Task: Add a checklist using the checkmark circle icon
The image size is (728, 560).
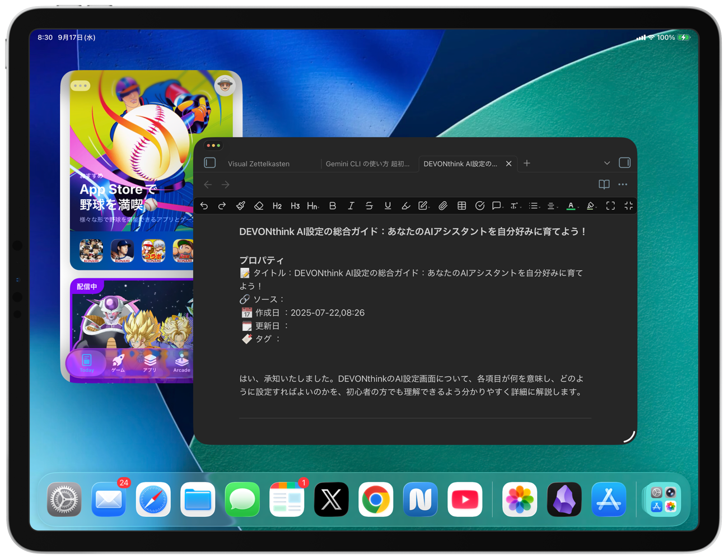Action: [x=480, y=206]
